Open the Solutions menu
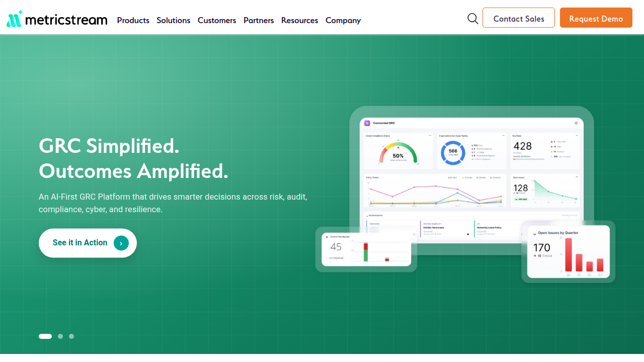The image size is (644, 362). tap(174, 20)
